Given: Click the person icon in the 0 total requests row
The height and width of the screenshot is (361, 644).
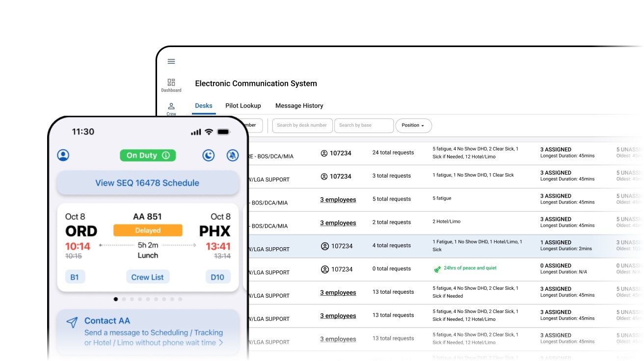Looking at the screenshot, I should click(x=324, y=269).
